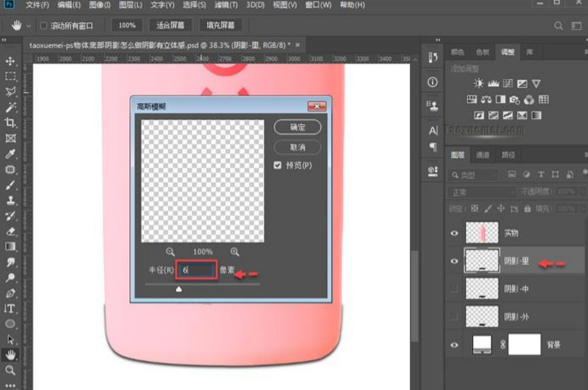
Task: Confirm blur with 确定 button
Action: tap(297, 127)
